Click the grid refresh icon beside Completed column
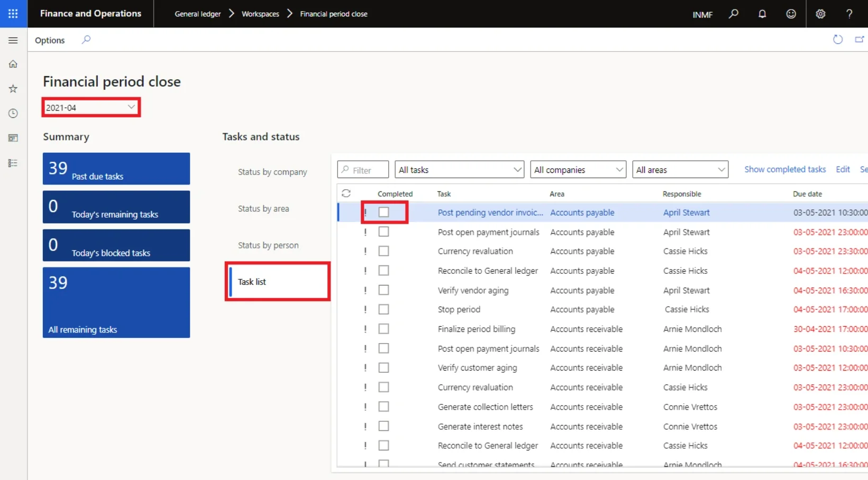The height and width of the screenshot is (480, 868). pyautogui.click(x=346, y=193)
